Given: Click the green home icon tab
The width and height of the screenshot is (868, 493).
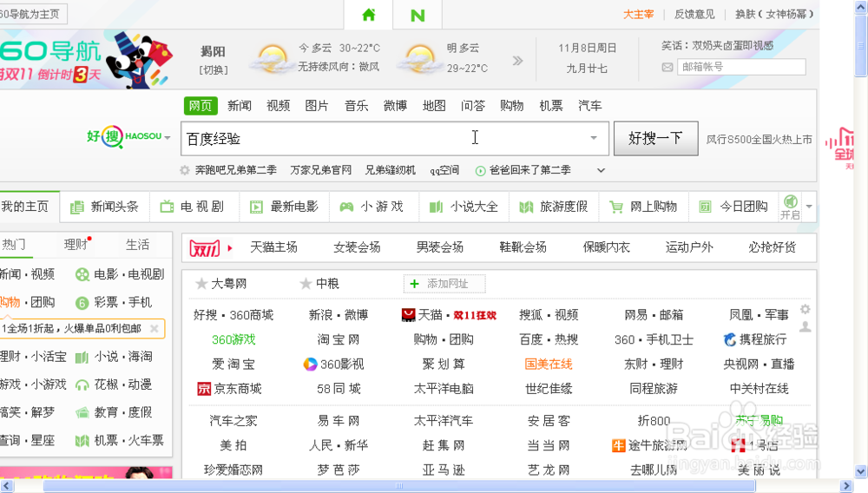Looking at the screenshot, I should pos(369,15).
